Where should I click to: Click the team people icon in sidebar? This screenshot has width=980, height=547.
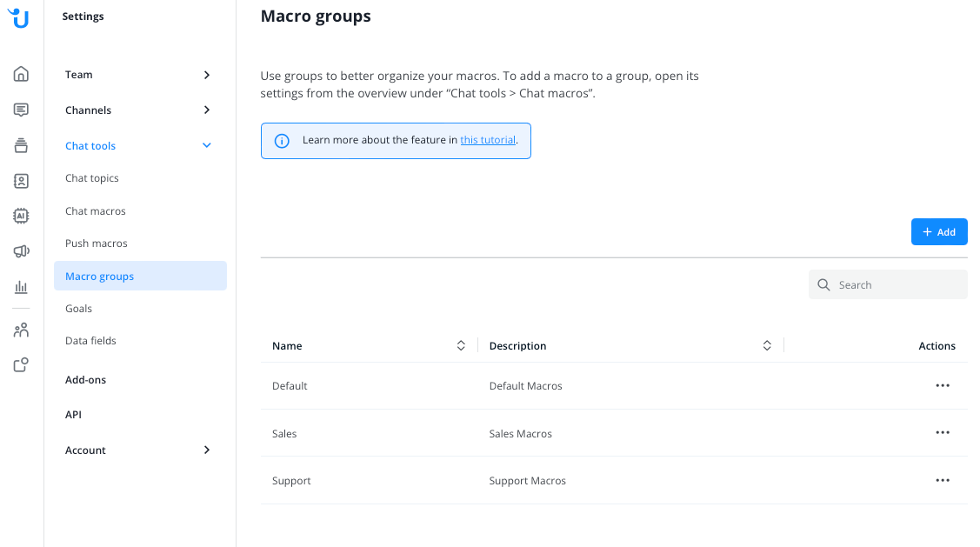[x=21, y=330]
